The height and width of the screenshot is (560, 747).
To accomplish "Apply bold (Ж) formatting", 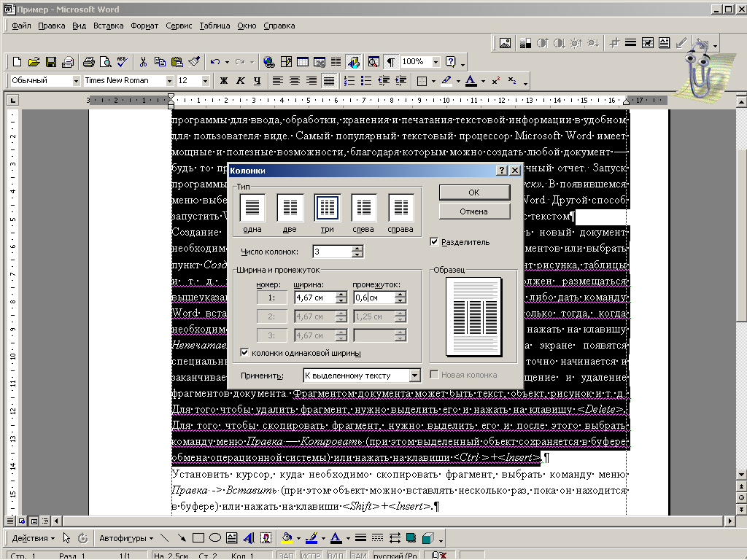I will 223,81.
